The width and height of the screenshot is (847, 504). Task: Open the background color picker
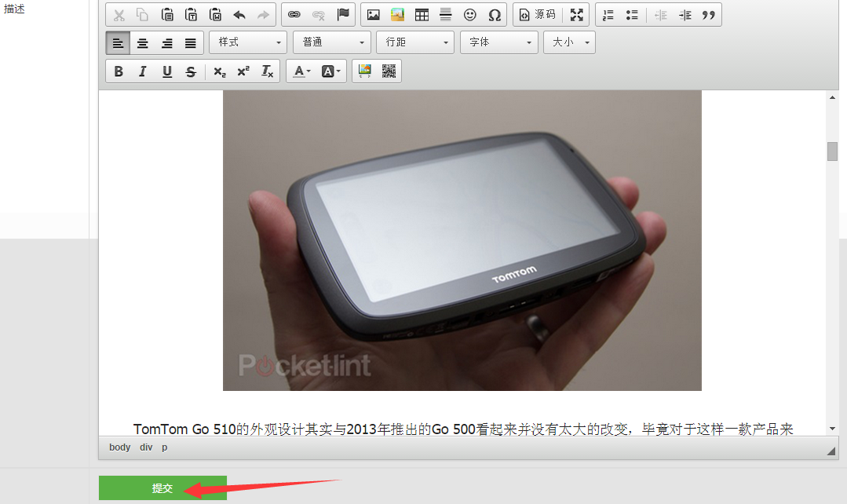click(x=330, y=71)
